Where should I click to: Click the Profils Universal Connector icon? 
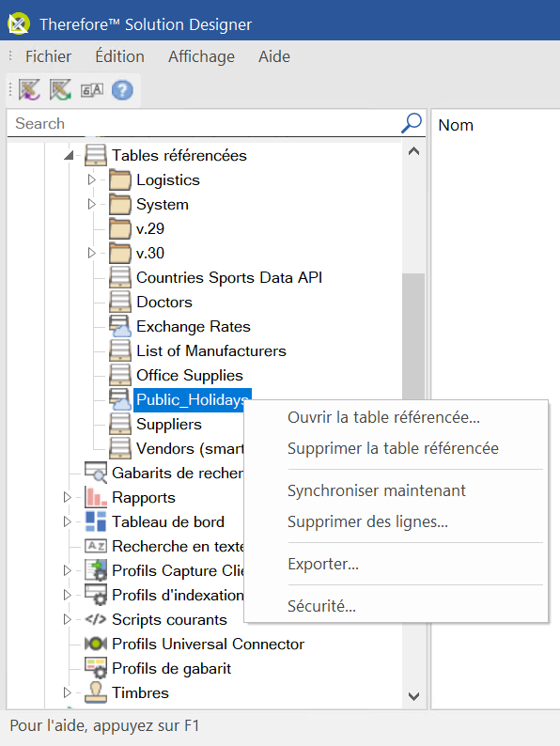pos(96,644)
